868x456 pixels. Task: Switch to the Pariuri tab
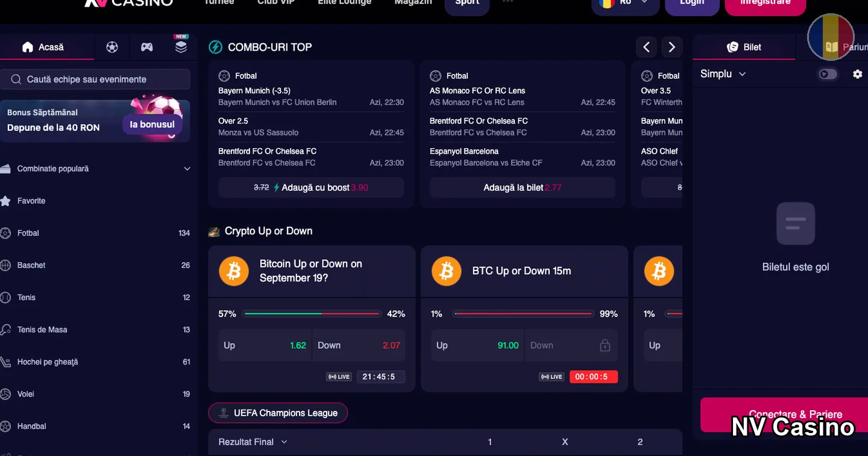pos(846,47)
